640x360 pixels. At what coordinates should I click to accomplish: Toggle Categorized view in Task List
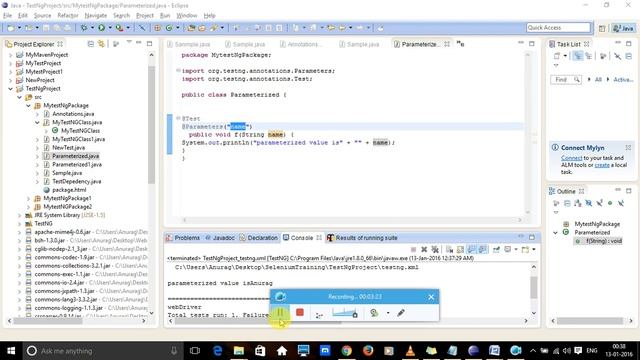click(x=578, y=56)
